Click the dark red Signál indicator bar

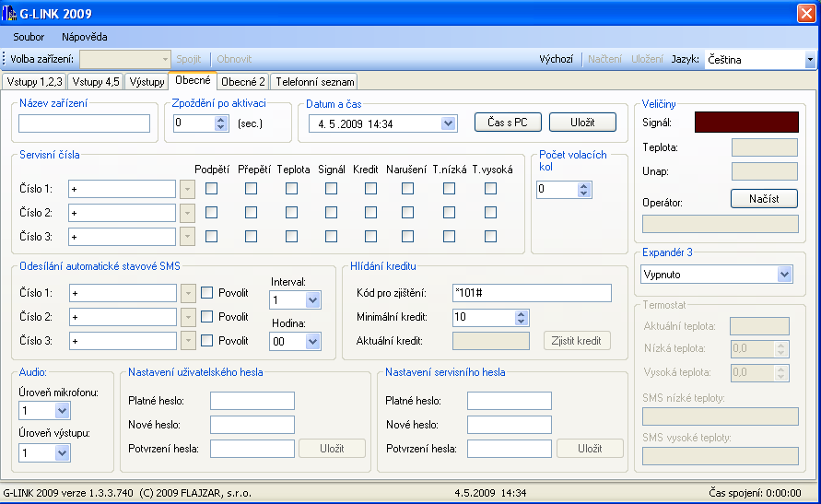coord(746,123)
